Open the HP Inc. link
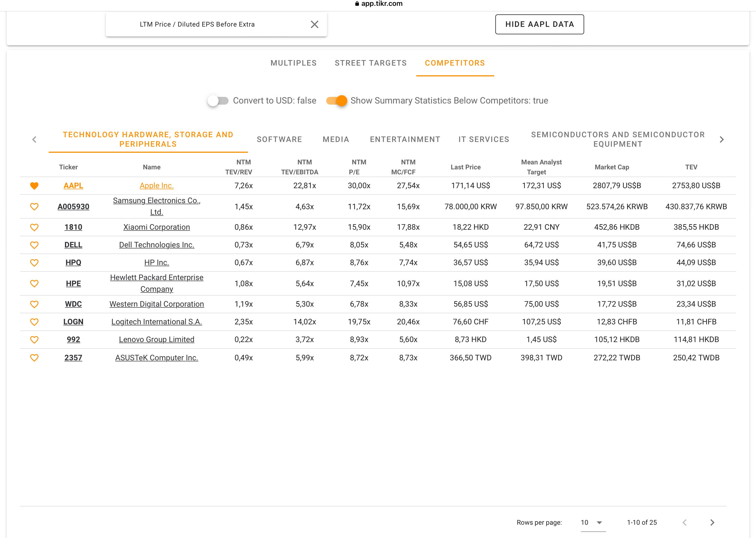Image resolution: width=756 pixels, height=538 pixels. coord(157,262)
